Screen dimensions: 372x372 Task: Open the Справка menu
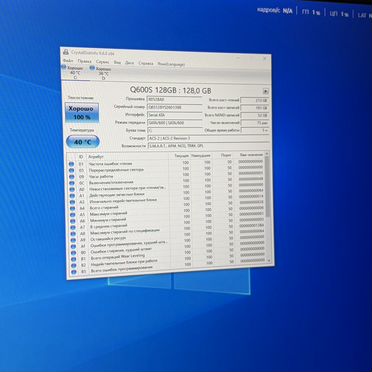coord(146,63)
